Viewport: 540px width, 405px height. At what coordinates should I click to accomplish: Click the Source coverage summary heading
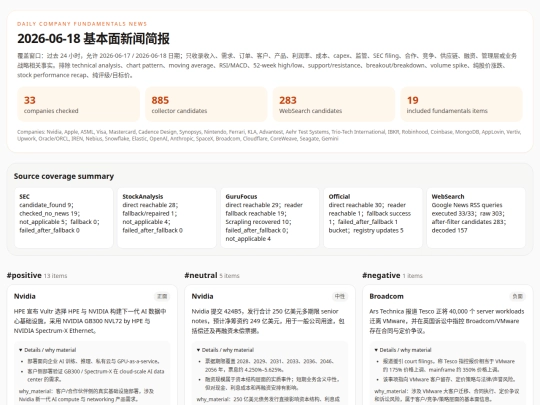64,176
